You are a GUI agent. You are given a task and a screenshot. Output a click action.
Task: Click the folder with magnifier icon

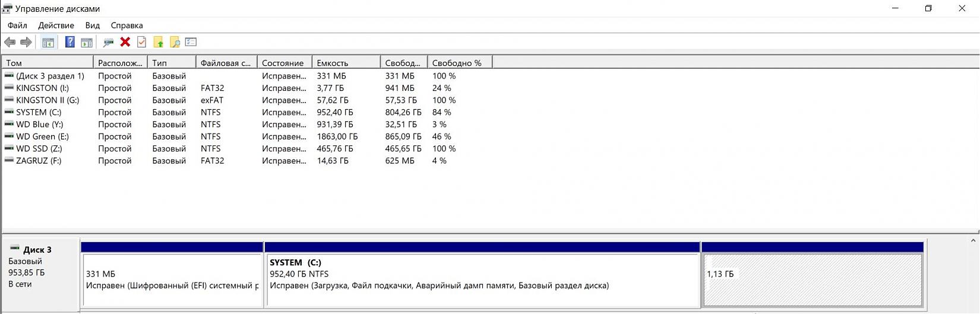click(x=175, y=42)
